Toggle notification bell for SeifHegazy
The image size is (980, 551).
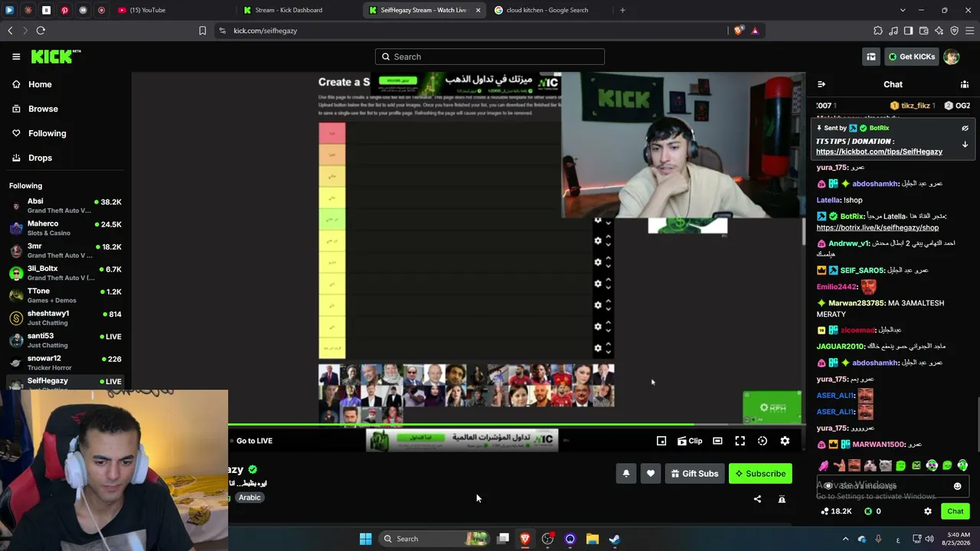pos(626,474)
